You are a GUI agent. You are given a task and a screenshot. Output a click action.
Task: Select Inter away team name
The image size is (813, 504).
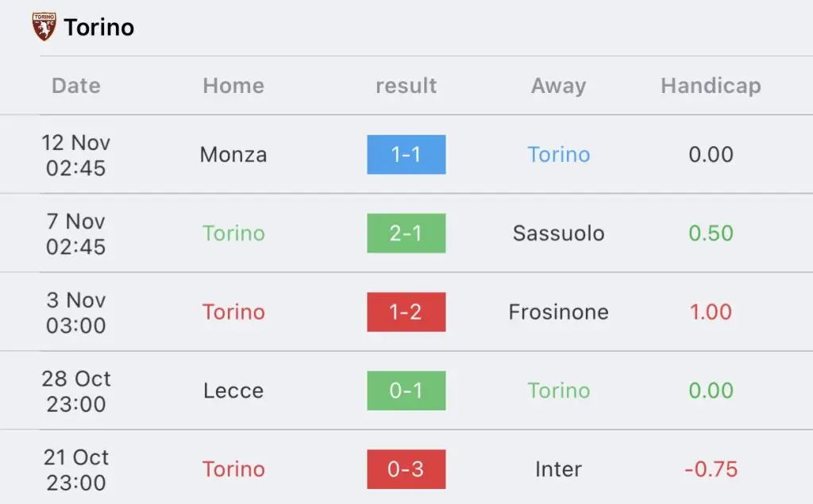pyautogui.click(x=558, y=469)
